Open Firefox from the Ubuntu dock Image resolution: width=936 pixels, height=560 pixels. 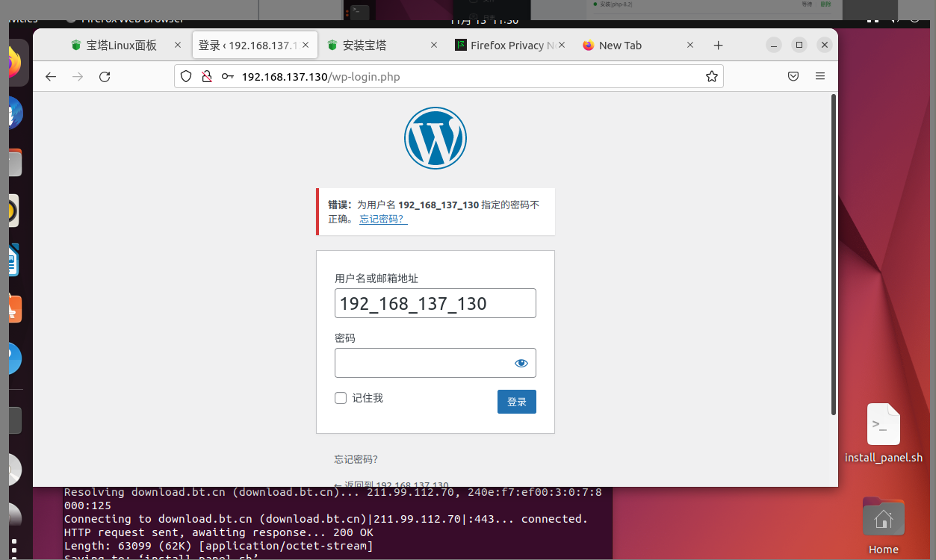point(15,63)
